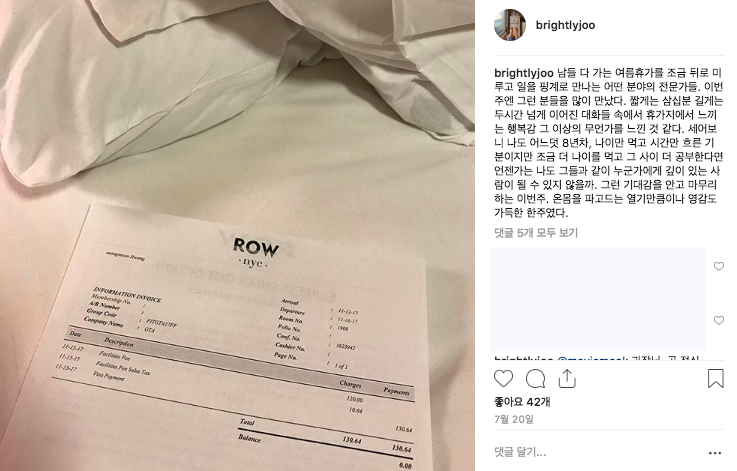Open the brightlyjoo profile picture avatar
This screenshot has height=471, width=737.
coord(510,25)
